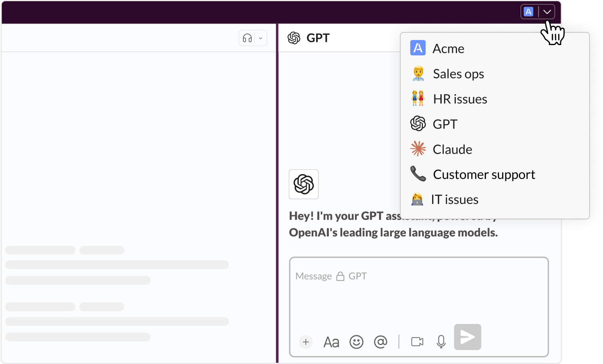The height and width of the screenshot is (364, 603).
Task: Record a video clip with camera icon
Action: 417,341
